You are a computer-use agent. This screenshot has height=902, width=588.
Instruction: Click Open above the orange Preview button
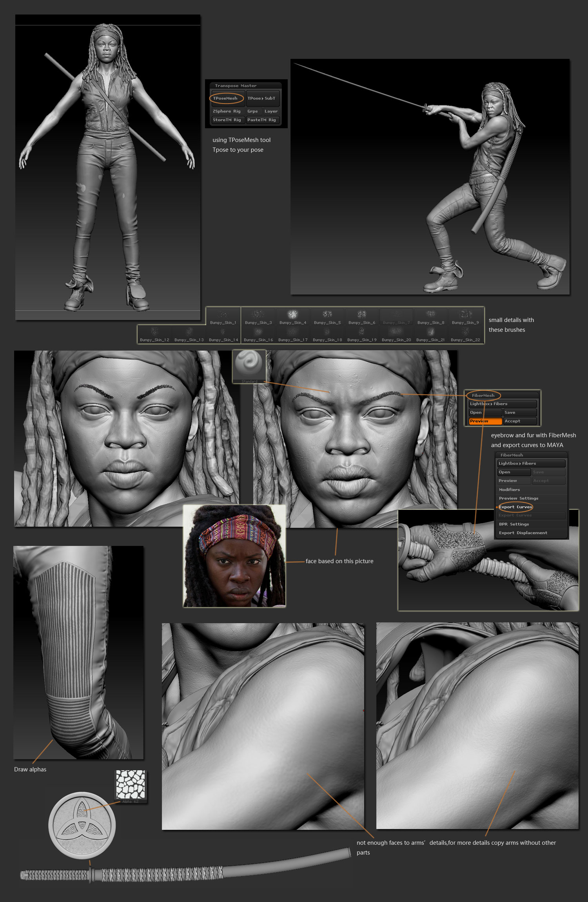[485, 413]
